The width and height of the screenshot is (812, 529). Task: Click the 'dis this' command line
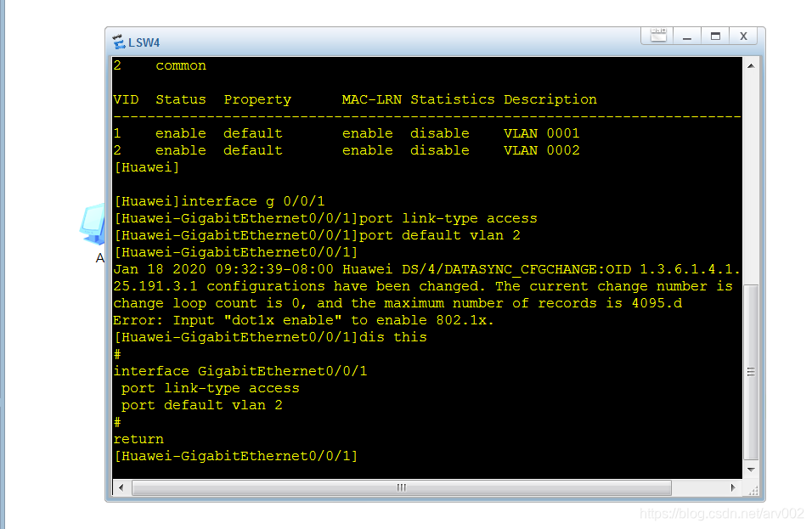[270, 337]
